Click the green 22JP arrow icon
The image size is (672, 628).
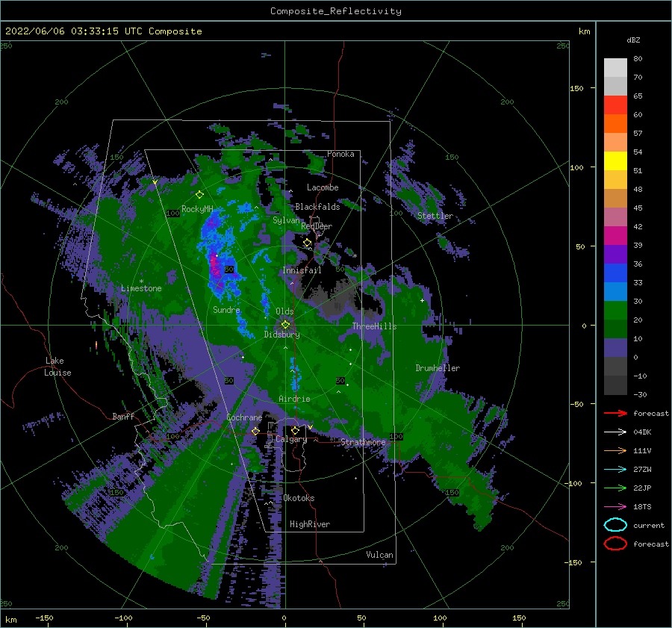(615, 488)
